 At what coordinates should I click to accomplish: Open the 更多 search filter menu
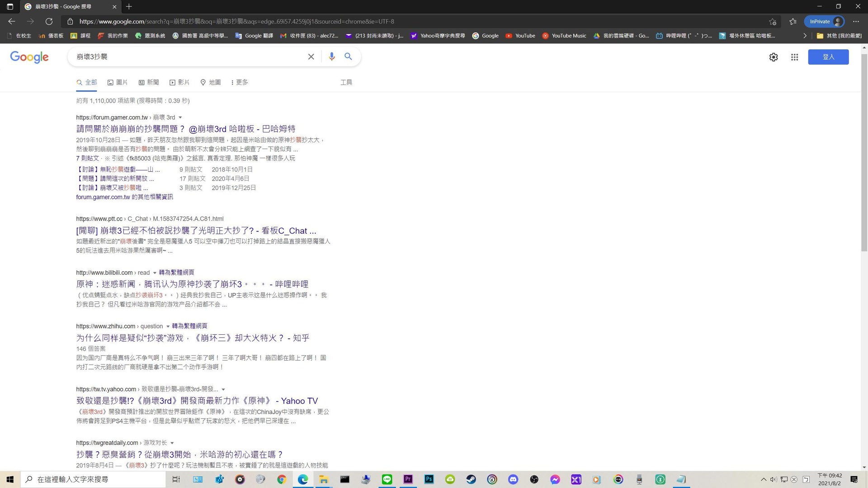pos(240,82)
